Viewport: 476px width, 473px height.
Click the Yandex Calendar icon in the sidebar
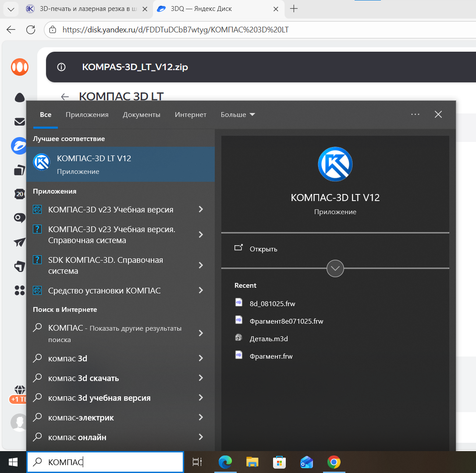tap(20, 194)
